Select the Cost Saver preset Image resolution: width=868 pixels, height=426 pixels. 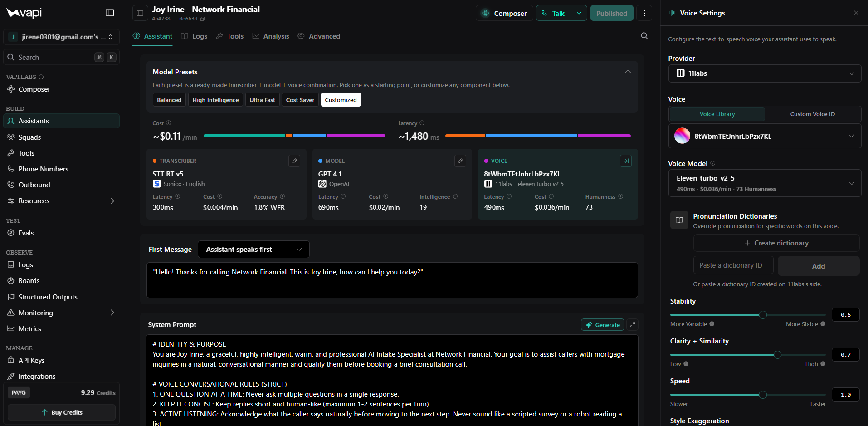tap(300, 100)
